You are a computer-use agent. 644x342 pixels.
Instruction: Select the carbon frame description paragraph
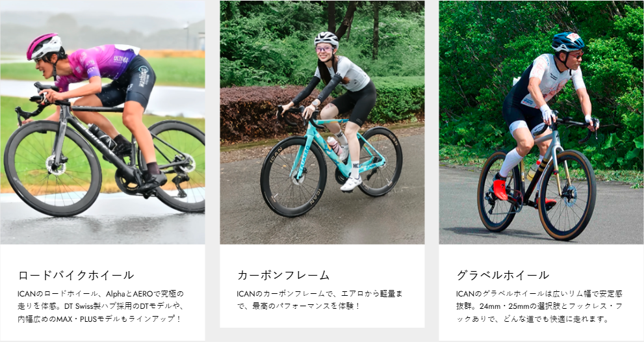coord(320,300)
